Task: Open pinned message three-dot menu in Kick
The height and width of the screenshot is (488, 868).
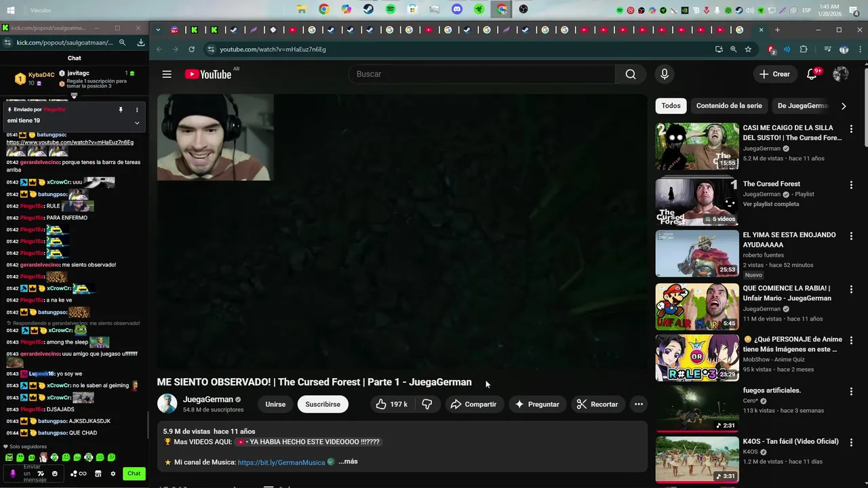Action: (x=137, y=110)
